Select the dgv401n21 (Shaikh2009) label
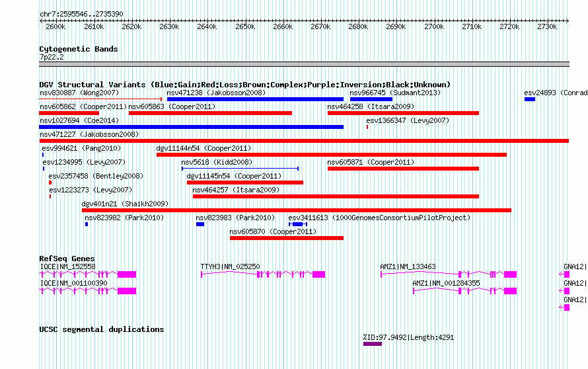 pos(125,204)
